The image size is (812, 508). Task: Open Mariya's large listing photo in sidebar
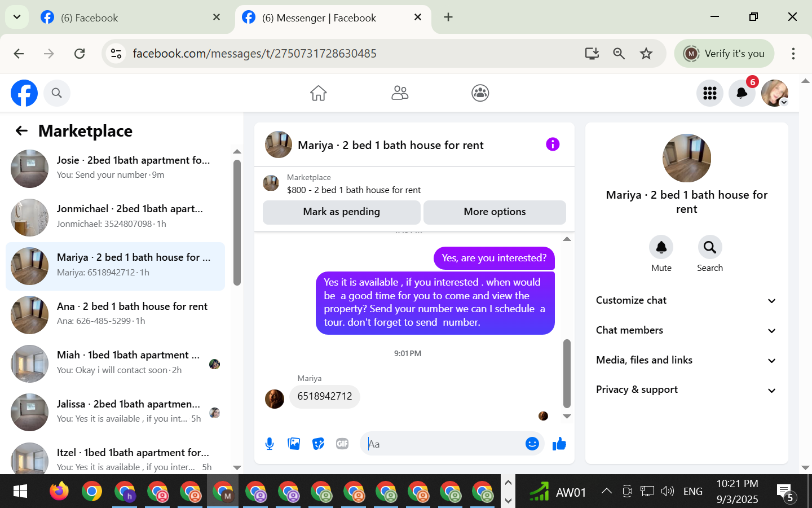tap(687, 158)
